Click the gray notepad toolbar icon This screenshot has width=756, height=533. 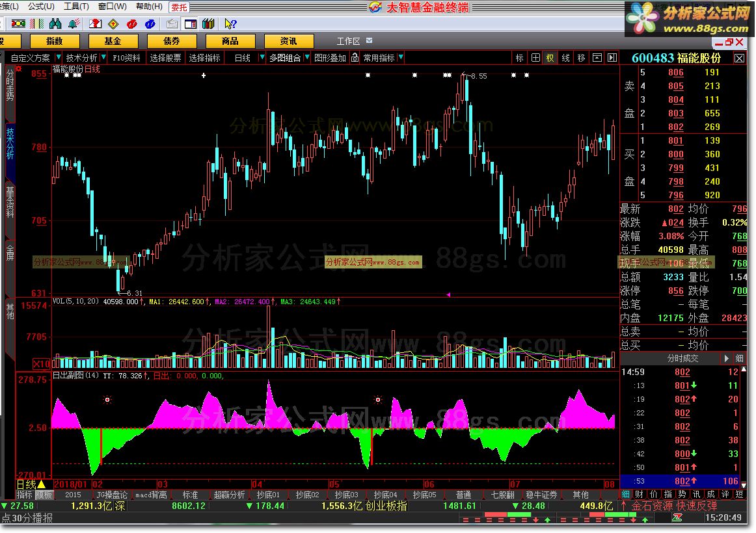point(172,23)
